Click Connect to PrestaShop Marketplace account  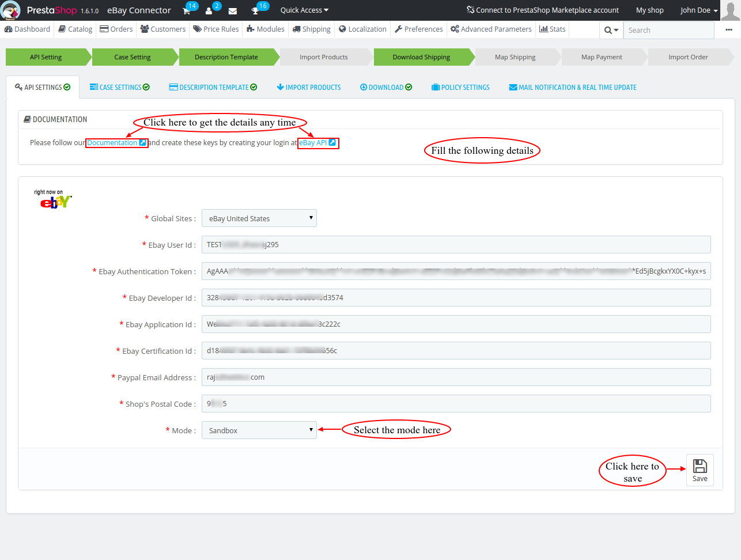pos(543,10)
